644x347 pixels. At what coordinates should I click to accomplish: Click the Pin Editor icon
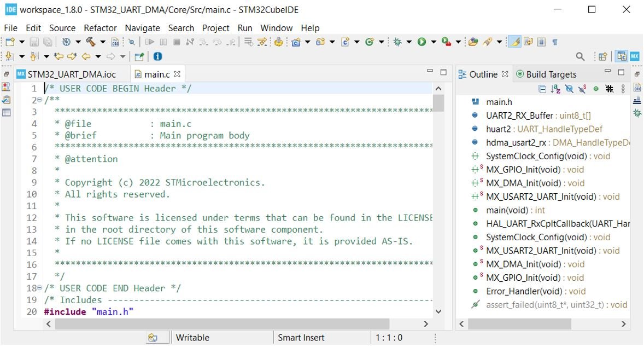[139, 56]
